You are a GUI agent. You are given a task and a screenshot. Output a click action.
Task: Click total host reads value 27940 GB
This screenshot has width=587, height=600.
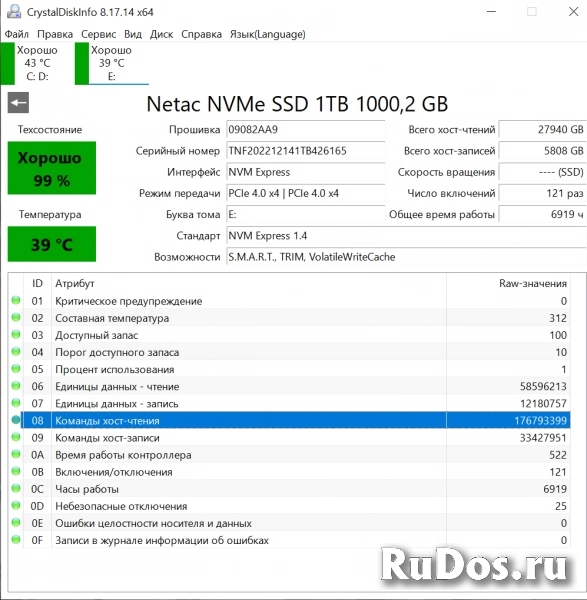click(543, 129)
